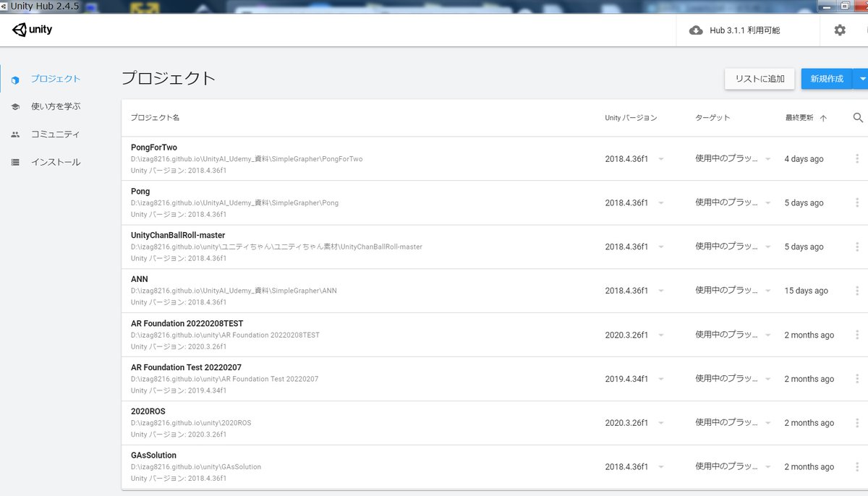Expand the dropdown arrow beside 新規作成
868x496 pixels.
(x=861, y=79)
